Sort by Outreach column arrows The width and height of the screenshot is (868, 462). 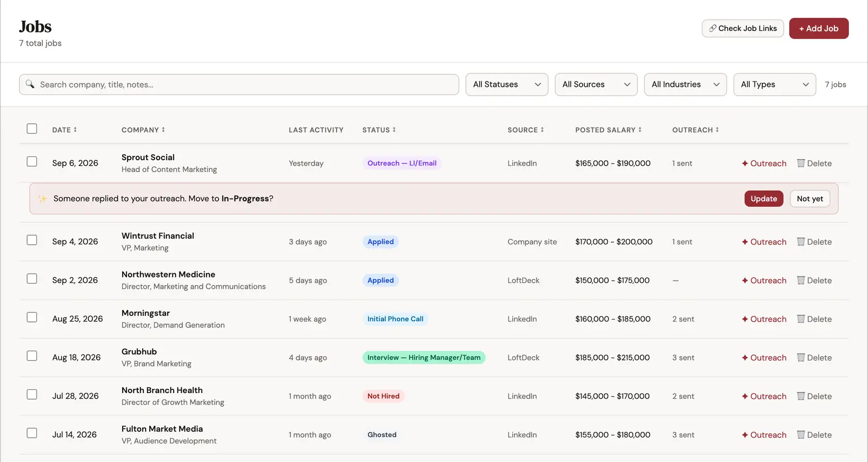(717, 130)
